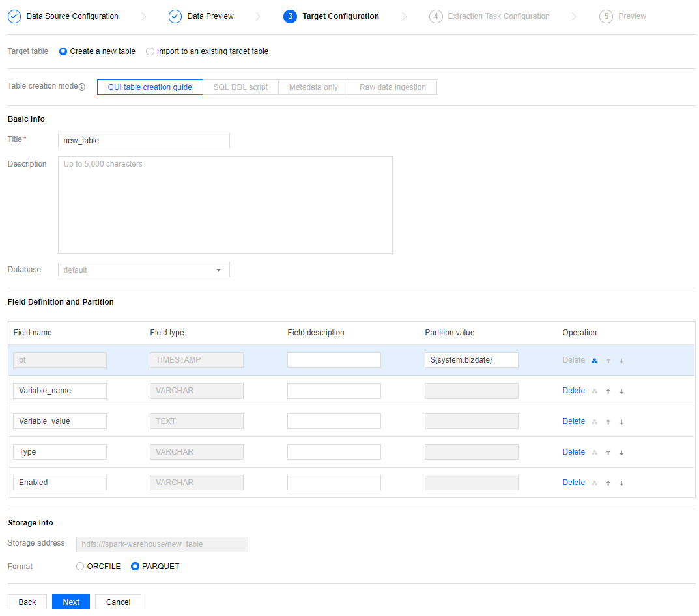The width and height of the screenshot is (699, 616).
Task: Click the partition icon in the Type row
Action: coord(594,453)
